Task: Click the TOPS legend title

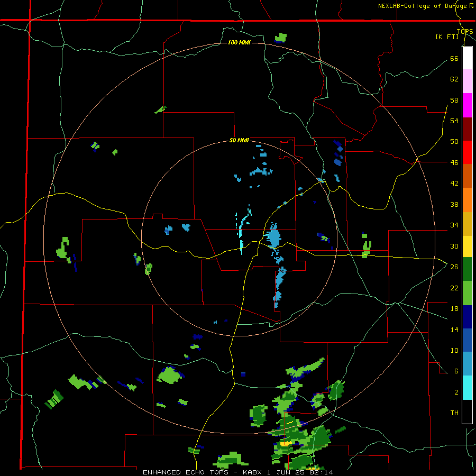Action: tap(465, 31)
